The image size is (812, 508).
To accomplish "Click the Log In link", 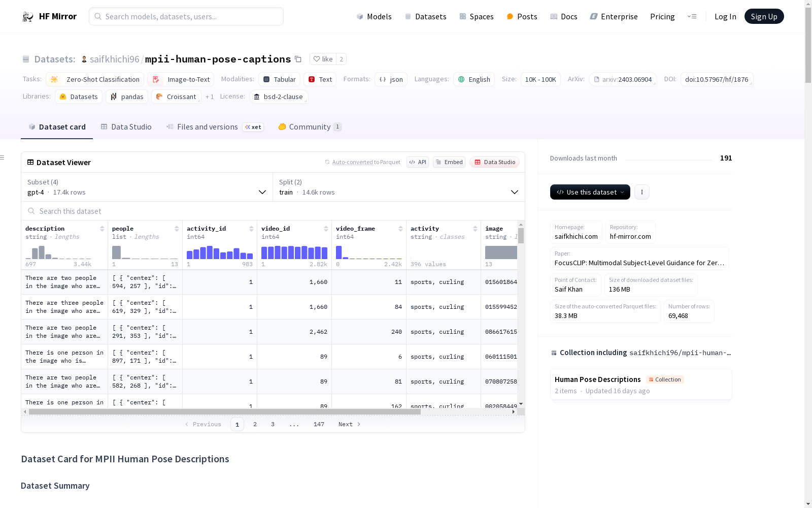I will tap(725, 17).
